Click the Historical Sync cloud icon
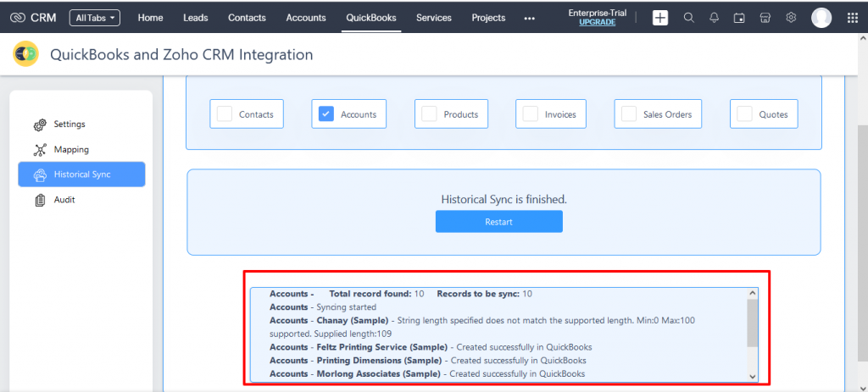Viewport: 868px width, 392px height. (40, 175)
